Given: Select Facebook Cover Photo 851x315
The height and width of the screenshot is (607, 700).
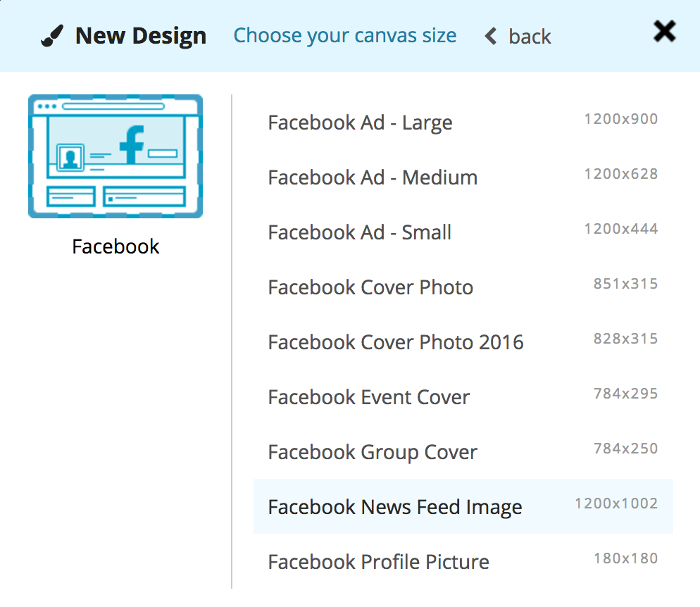Looking at the screenshot, I should point(370,287).
